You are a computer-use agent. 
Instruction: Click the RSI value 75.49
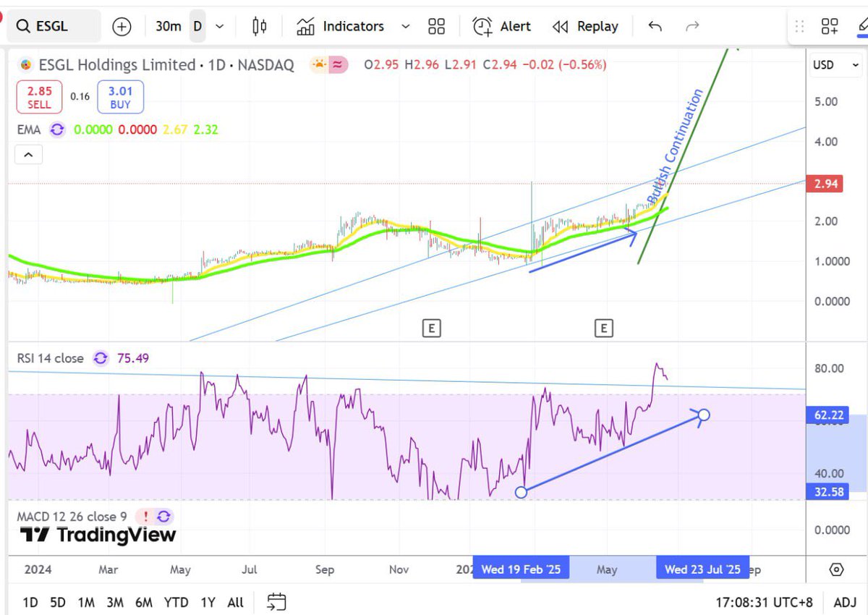click(x=132, y=358)
